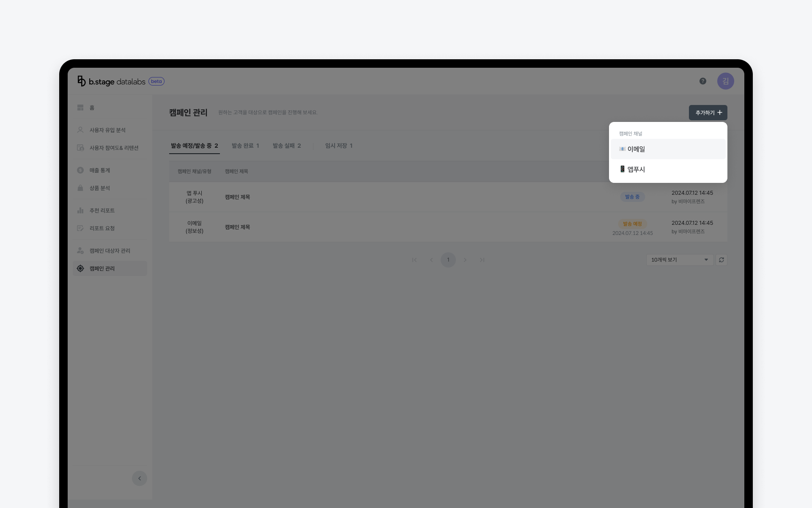Click the 발송 예정 status badge
Screen dimensions: 812x508
point(632,224)
